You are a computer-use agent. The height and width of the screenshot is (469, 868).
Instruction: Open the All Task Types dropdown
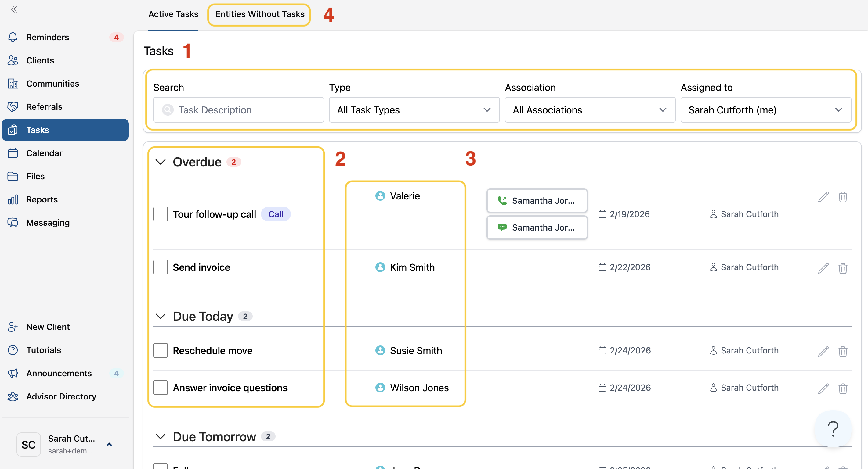(414, 110)
